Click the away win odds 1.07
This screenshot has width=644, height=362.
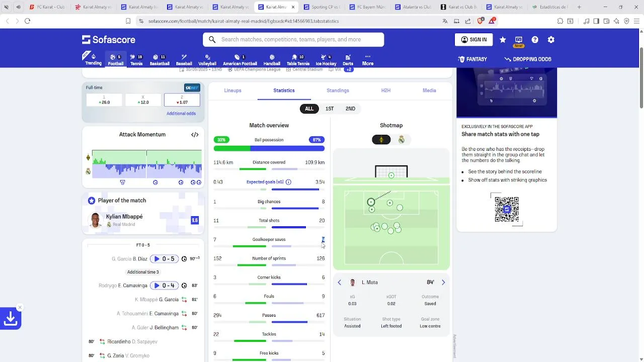point(182,100)
